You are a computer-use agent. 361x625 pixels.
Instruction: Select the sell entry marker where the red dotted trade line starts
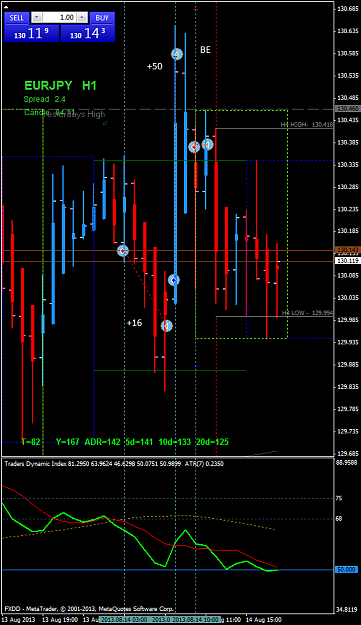coord(123,251)
